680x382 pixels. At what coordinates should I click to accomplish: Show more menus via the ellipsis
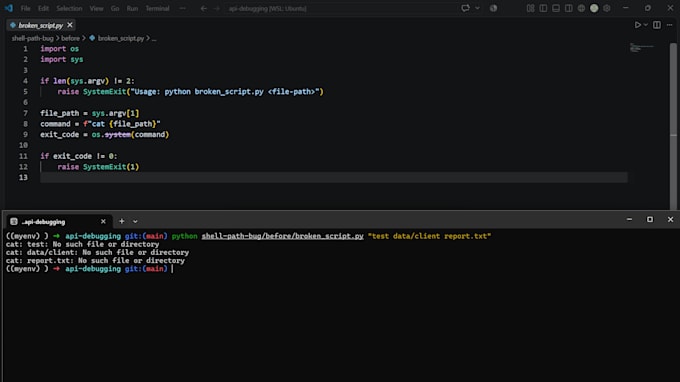tap(183, 8)
